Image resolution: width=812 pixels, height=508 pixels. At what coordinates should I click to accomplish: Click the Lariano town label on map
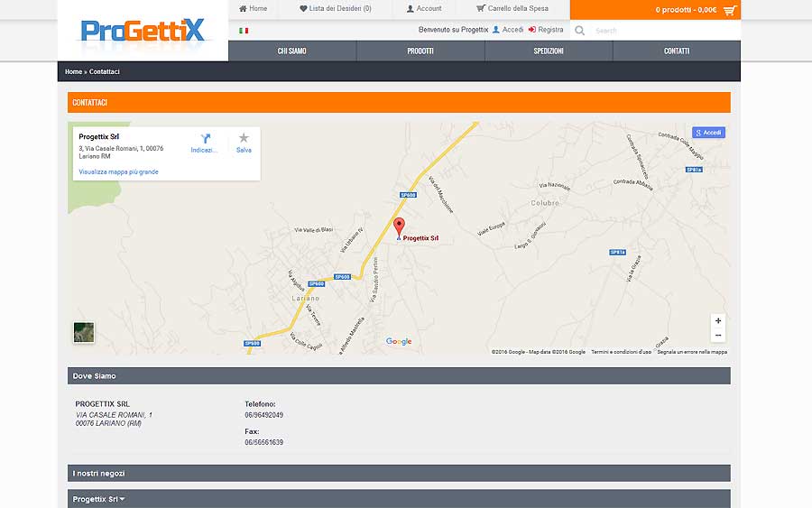coord(306,299)
